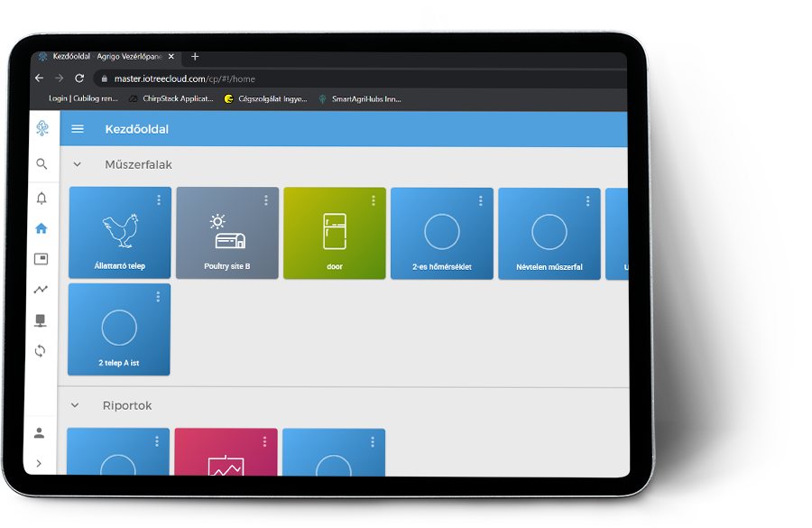Open Login | Cubilog bookmark
Image resolution: width=812 pixels, height=528 pixels.
click(83, 98)
